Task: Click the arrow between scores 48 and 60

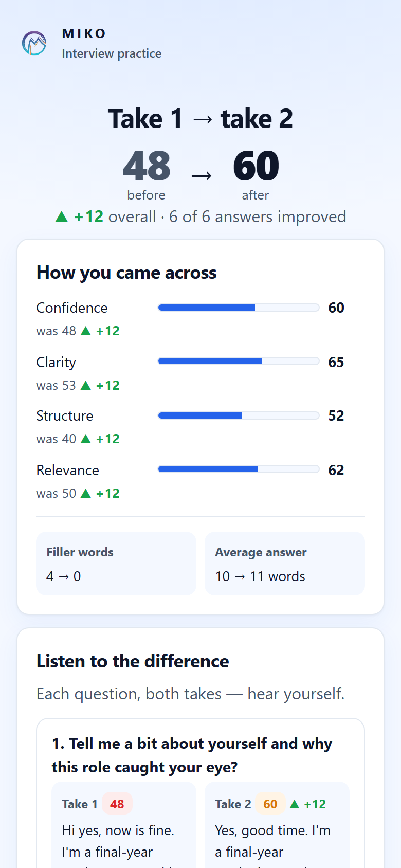Action: click(202, 176)
